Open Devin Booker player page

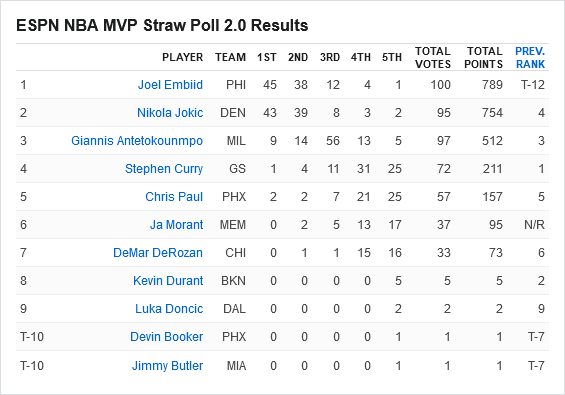coord(166,337)
